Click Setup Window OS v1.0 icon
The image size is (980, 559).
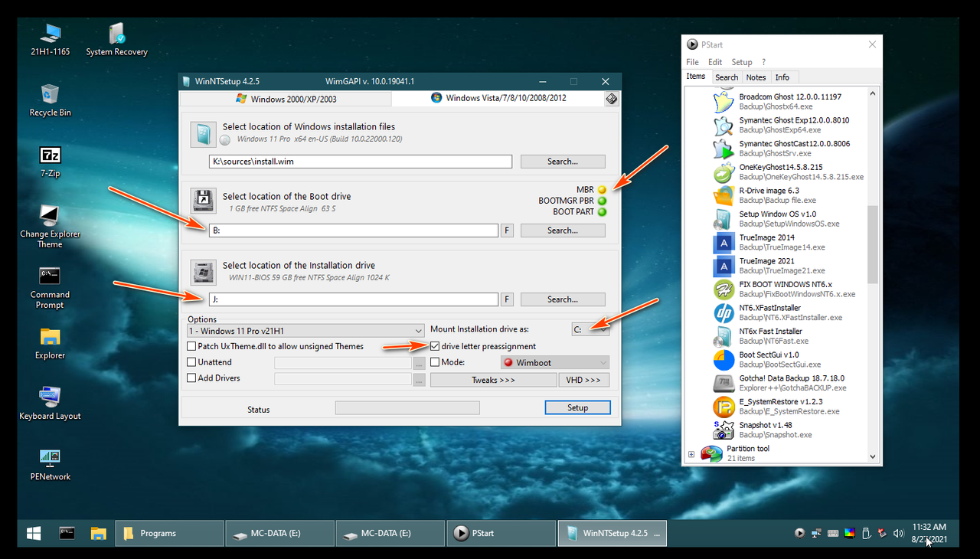pos(724,219)
